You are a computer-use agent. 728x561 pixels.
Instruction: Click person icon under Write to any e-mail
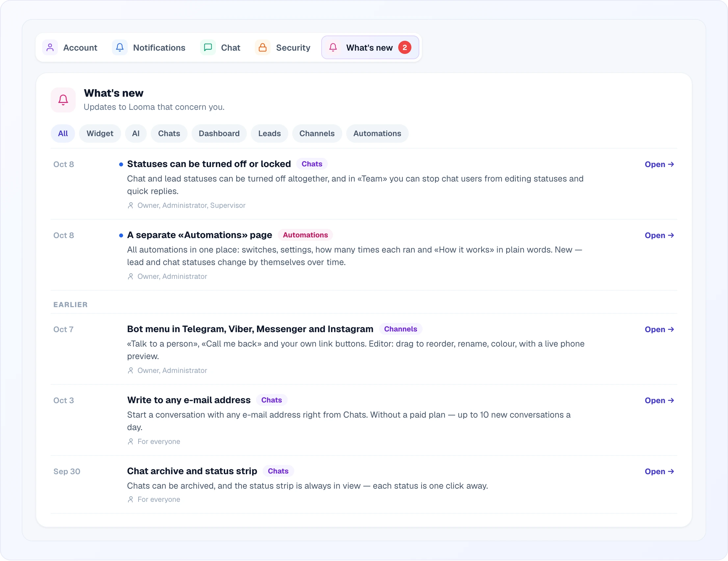click(131, 442)
